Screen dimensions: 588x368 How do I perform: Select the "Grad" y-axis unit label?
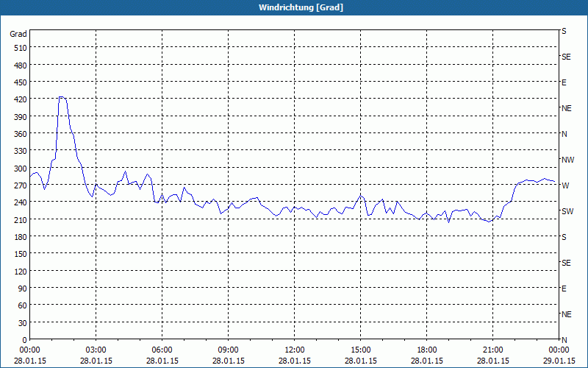(x=18, y=34)
